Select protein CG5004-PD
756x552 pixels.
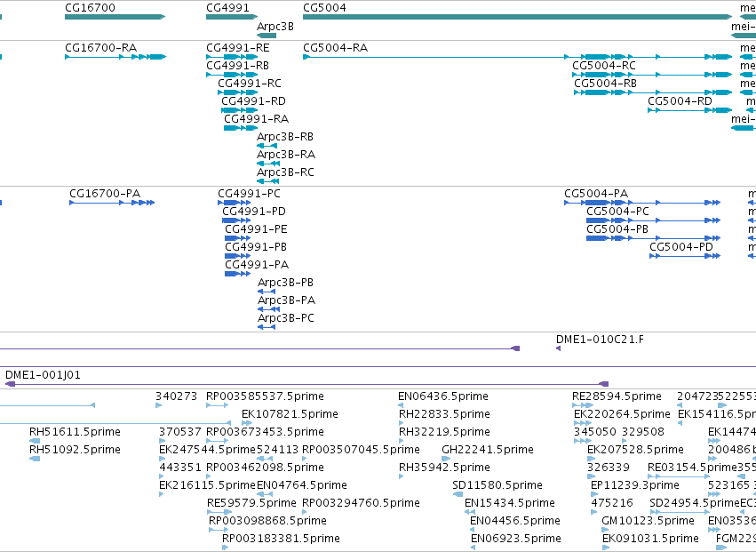(685, 256)
